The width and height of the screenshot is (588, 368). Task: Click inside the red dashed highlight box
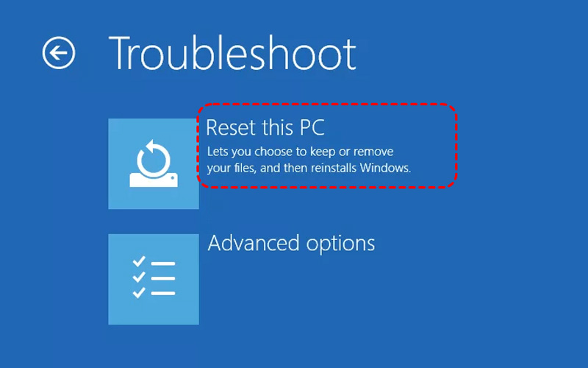coord(326,146)
